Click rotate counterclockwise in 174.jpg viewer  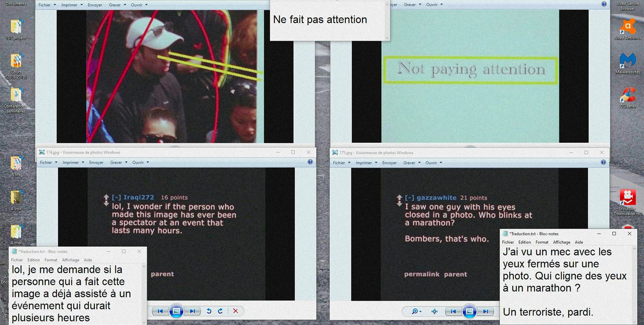click(209, 311)
